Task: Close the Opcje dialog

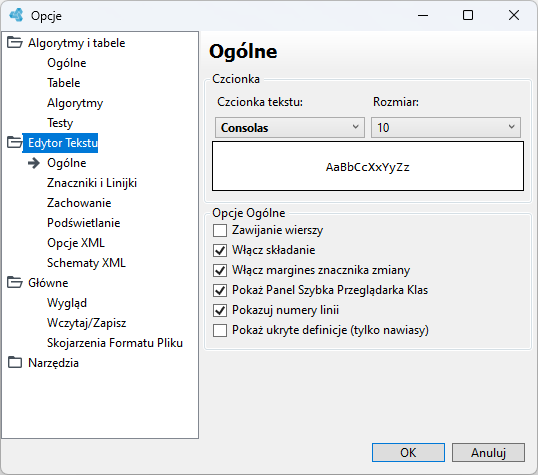Action: pyautogui.click(x=514, y=15)
